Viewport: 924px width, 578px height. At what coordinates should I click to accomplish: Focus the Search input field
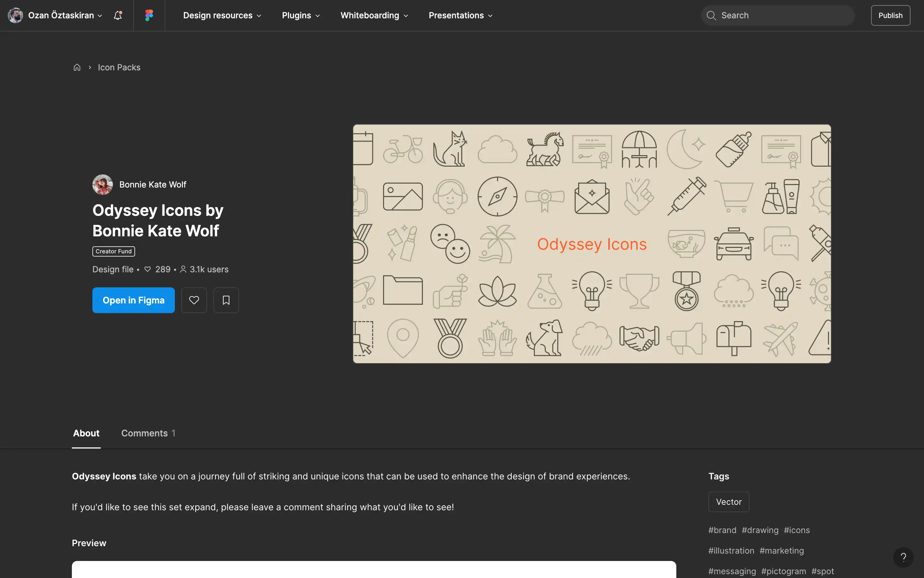tap(778, 15)
